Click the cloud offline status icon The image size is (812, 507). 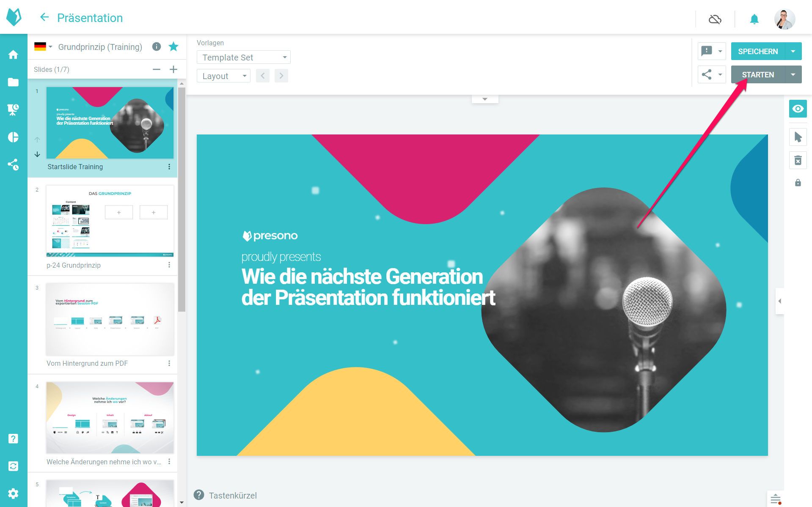pyautogui.click(x=715, y=19)
